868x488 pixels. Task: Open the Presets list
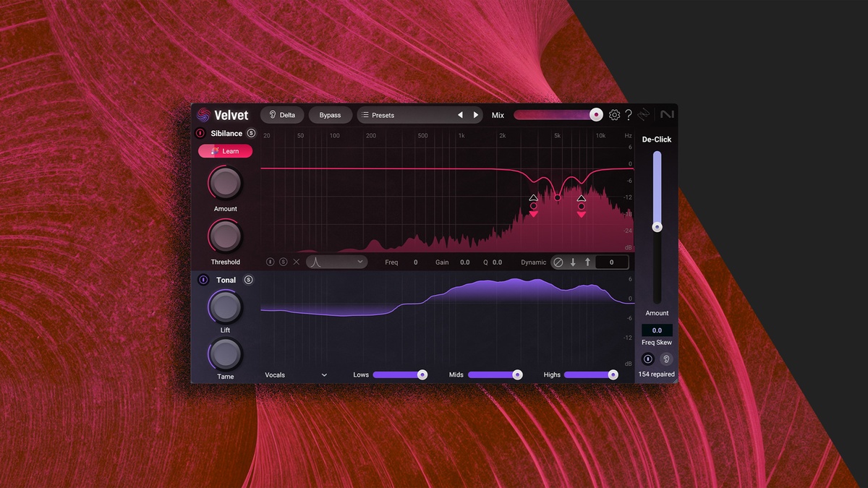tap(405, 115)
